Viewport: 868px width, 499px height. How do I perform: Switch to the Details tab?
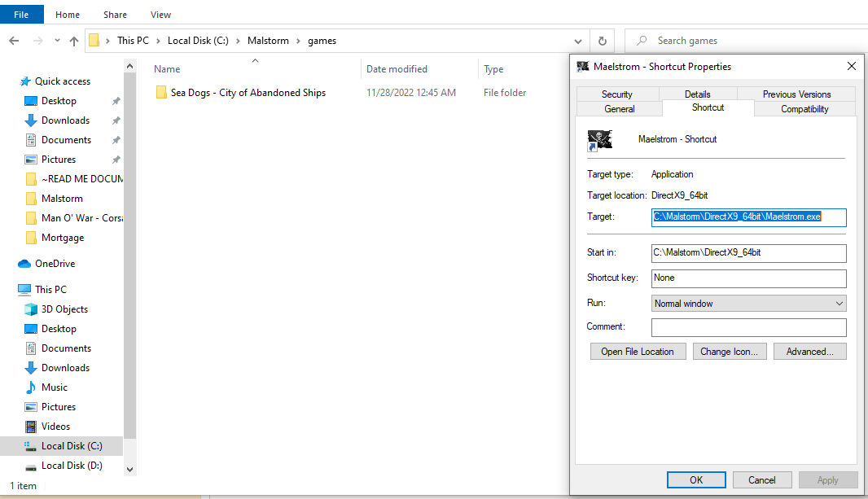[698, 94]
